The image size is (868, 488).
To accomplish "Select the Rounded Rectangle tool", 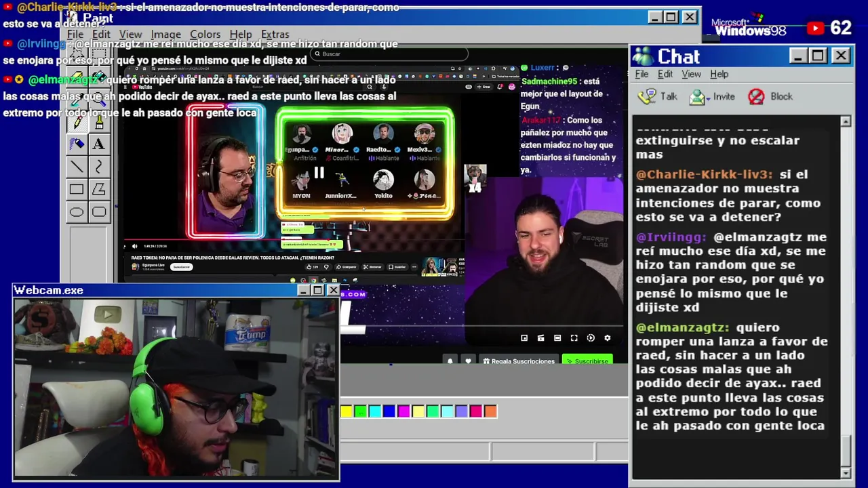I will pyautogui.click(x=99, y=212).
